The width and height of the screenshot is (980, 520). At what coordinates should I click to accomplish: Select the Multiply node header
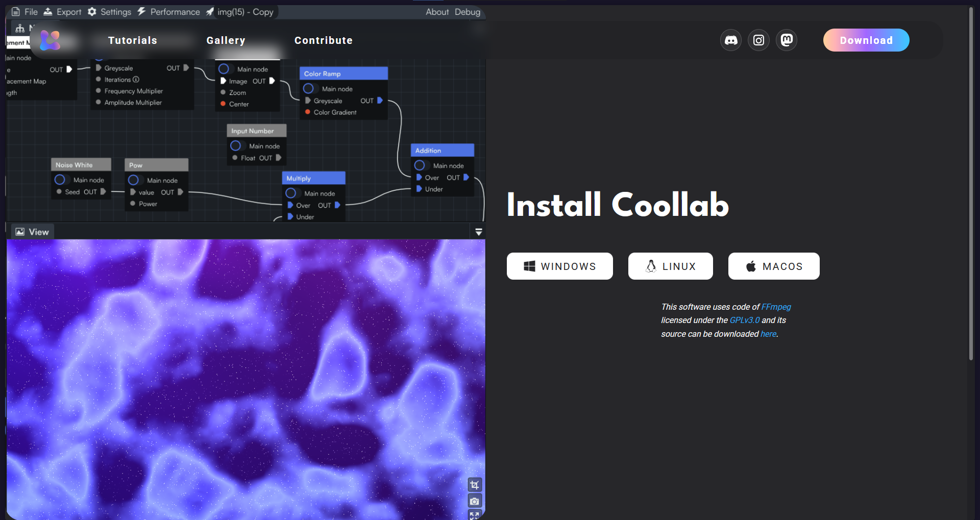pos(313,178)
